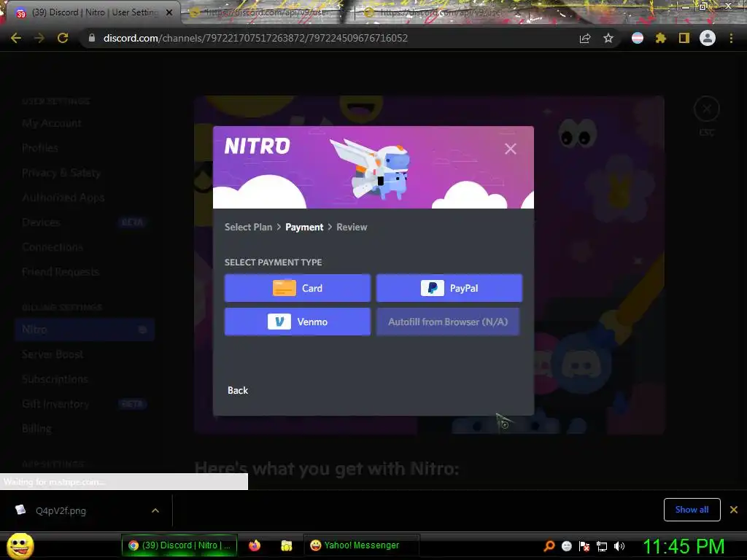Open downloaded file Q4pV2f.png
This screenshot has height=560, width=747.
(61, 510)
